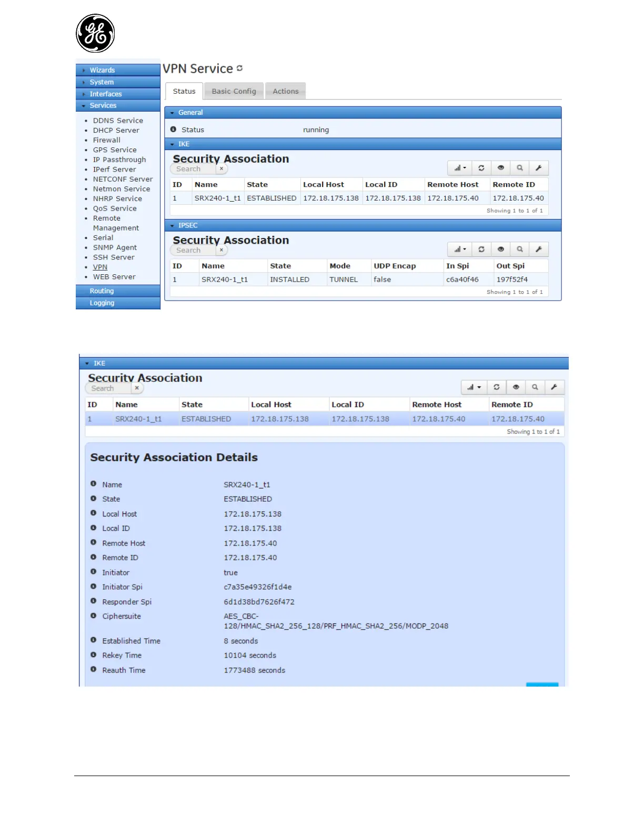Click the refresh icon beside VPN Service title
This screenshot has height=834, width=644.
[x=239, y=68]
